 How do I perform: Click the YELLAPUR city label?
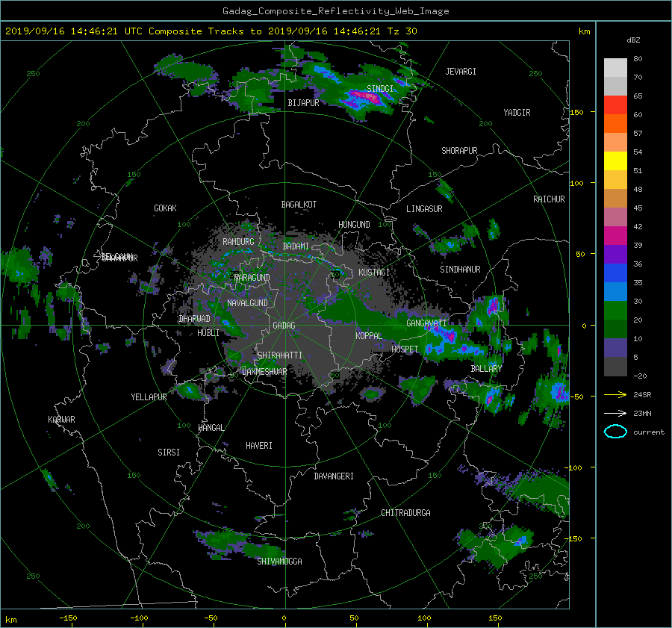pyautogui.click(x=149, y=397)
